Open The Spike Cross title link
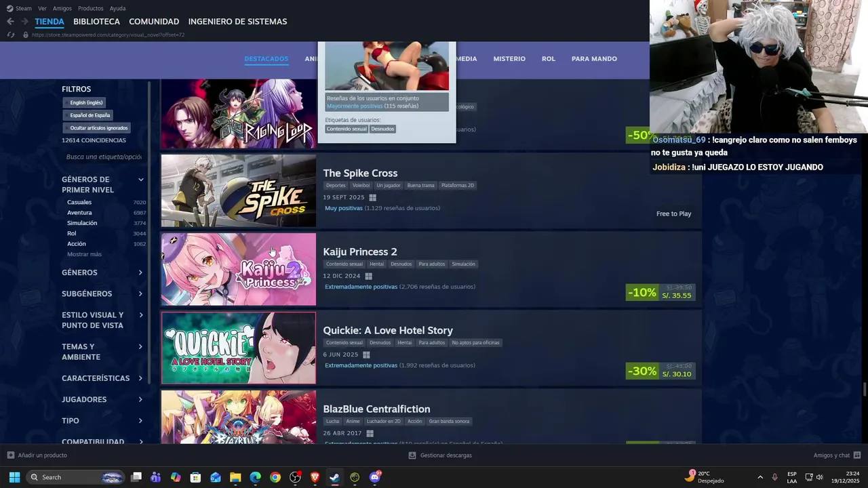 [x=360, y=174]
